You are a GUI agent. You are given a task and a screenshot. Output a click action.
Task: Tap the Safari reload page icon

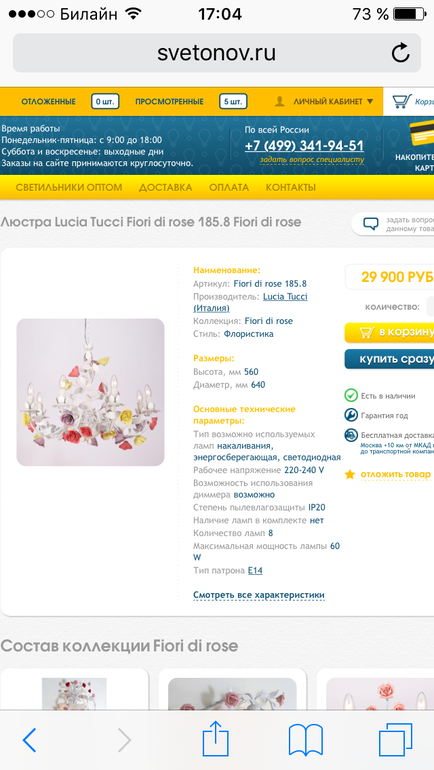coord(400,53)
